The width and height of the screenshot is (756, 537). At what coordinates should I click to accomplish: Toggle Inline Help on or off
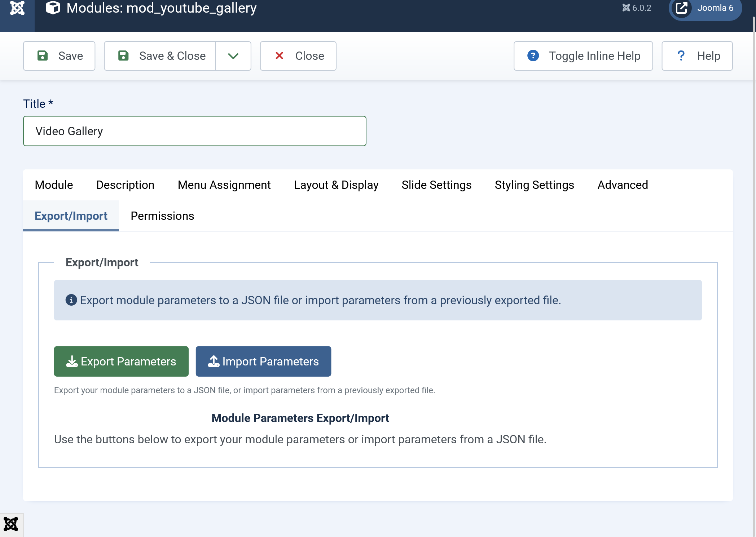583,56
